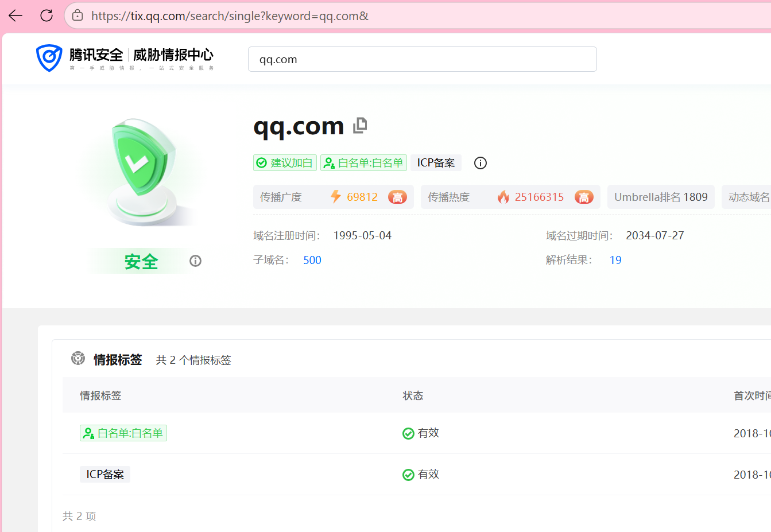Image resolution: width=771 pixels, height=532 pixels.
Task: Click 有效 status in 白名单 row
Action: click(428, 433)
